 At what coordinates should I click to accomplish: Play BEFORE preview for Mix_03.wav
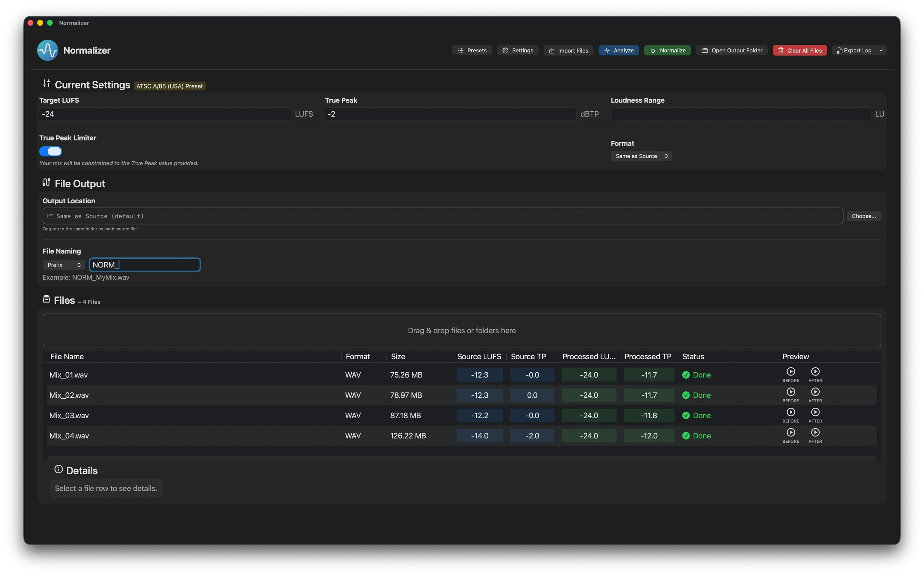tap(790, 412)
